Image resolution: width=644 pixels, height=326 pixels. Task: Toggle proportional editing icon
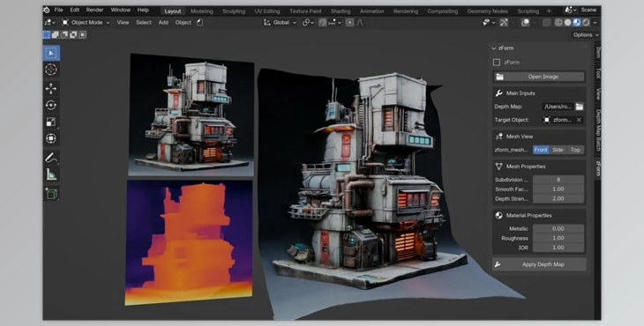(349, 23)
